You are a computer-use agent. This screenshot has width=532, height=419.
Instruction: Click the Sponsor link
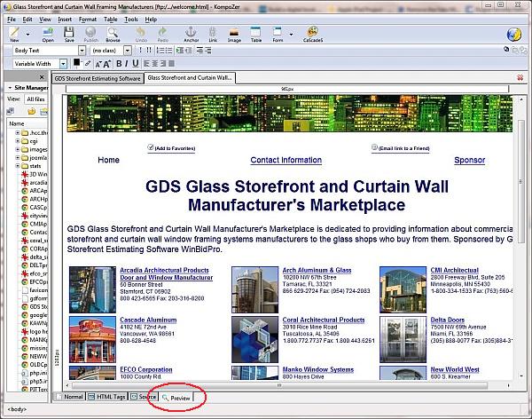pyautogui.click(x=470, y=160)
